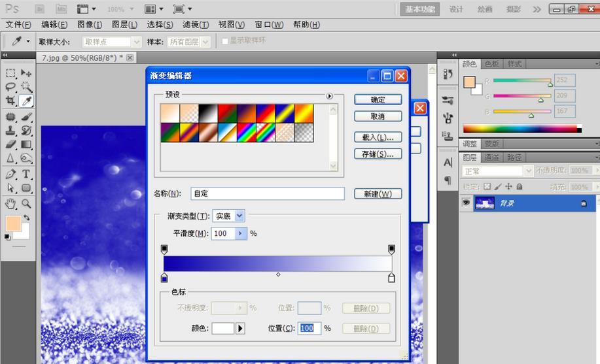Select the Zoom tool in toolbox
This screenshot has width=600, height=364.
click(x=26, y=204)
